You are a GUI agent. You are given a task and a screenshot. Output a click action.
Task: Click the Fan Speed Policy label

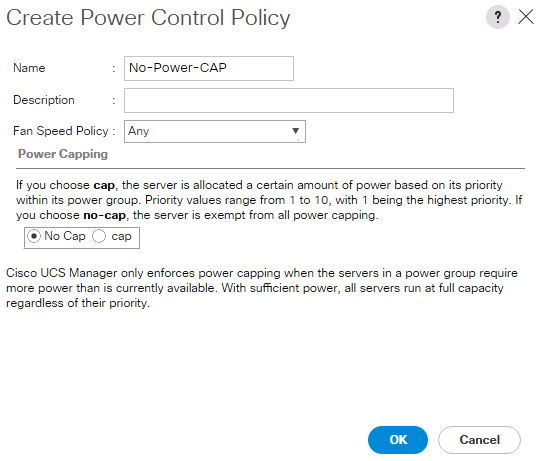point(61,131)
